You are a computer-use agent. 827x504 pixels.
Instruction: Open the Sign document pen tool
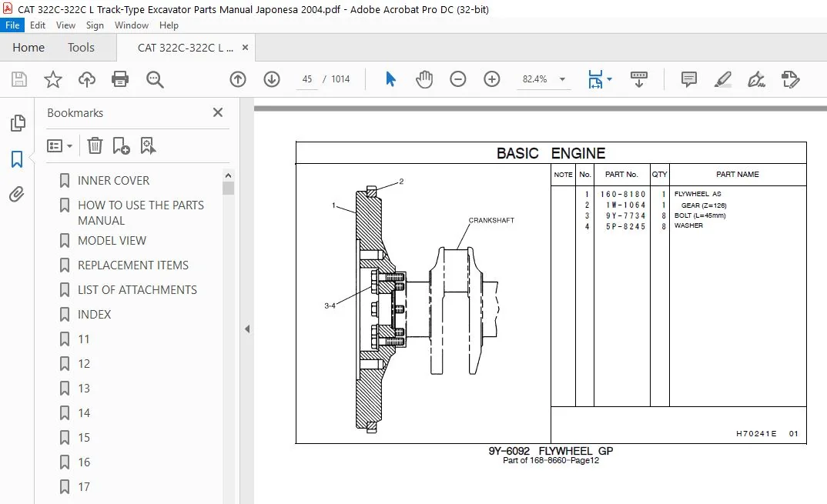coord(756,79)
